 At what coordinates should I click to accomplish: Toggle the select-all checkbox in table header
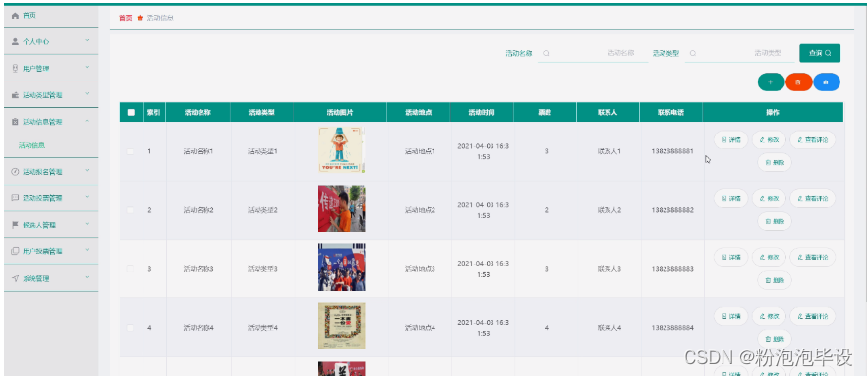[x=131, y=112]
